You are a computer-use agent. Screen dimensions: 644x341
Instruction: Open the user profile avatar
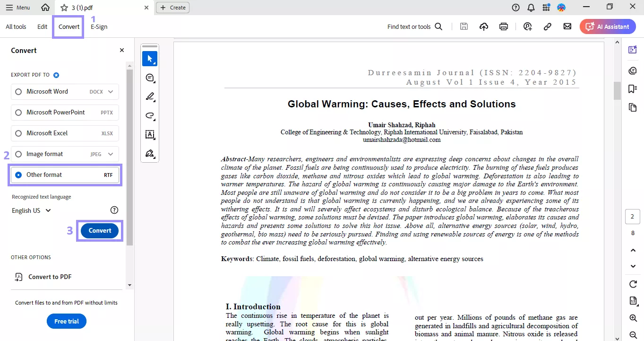561,8
